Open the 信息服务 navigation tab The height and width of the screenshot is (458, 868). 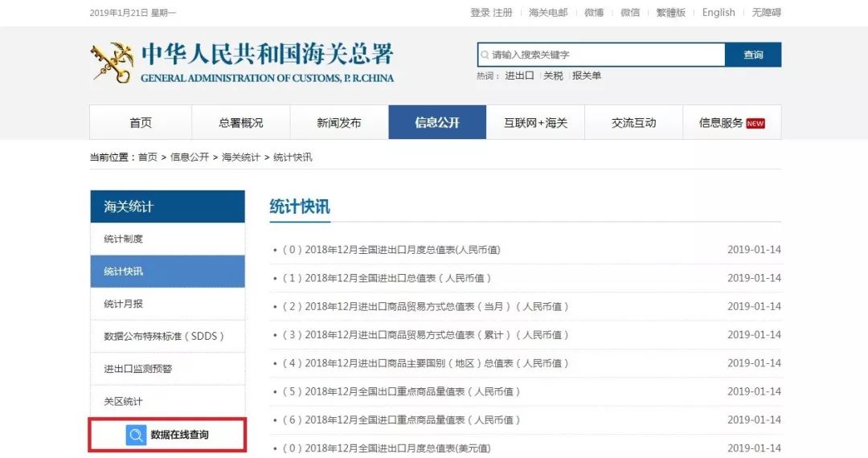pyautogui.click(x=732, y=122)
